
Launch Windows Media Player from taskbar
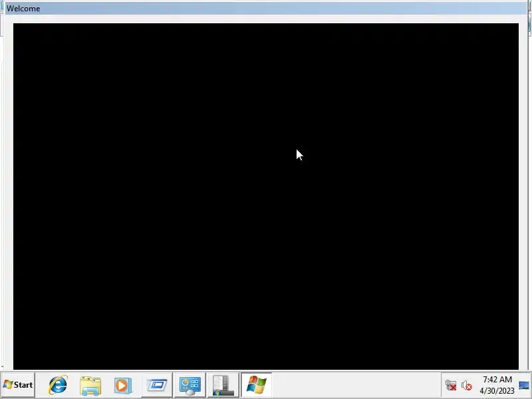click(122, 386)
